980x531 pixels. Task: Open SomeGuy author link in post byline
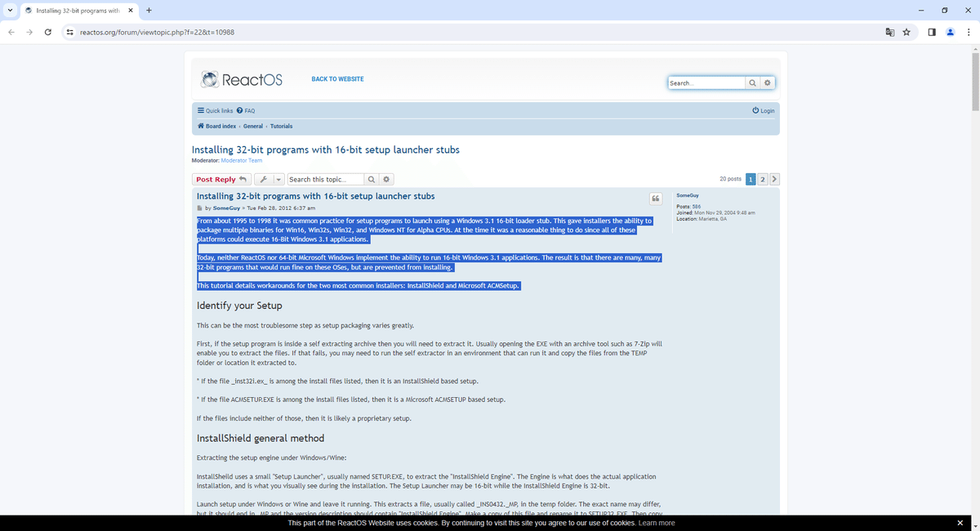[x=226, y=208]
